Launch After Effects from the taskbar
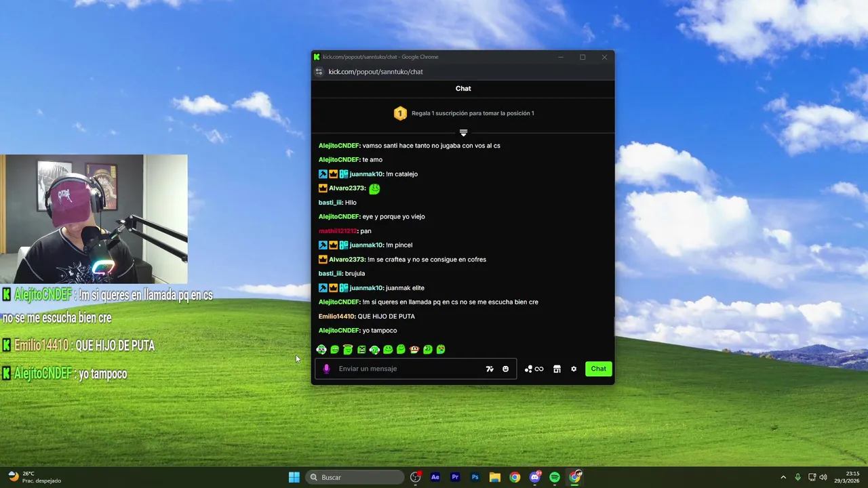 pyautogui.click(x=435, y=477)
